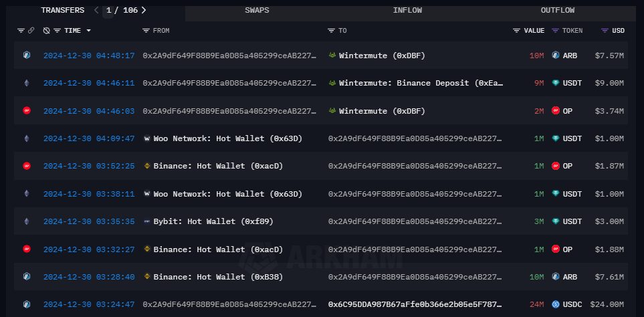Click the filter icon next to VALUE
644x317 pixels.
point(516,31)
